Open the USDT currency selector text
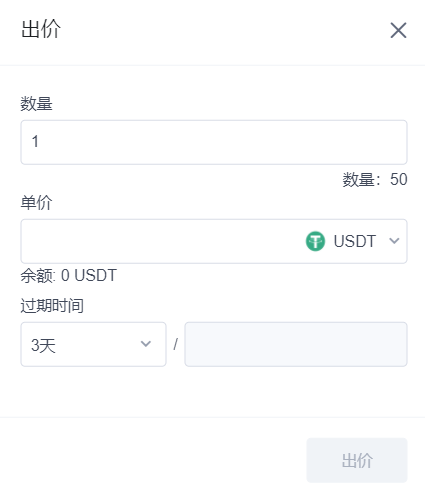The width and height of the screenshot is (425, 486). pos(355,241)
